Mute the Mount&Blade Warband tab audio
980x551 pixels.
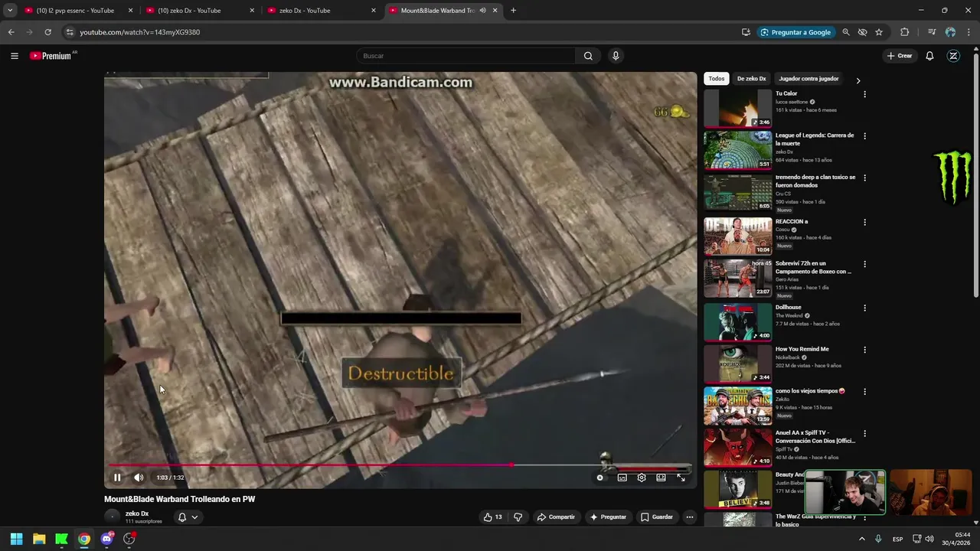click(x=482, y=11)
